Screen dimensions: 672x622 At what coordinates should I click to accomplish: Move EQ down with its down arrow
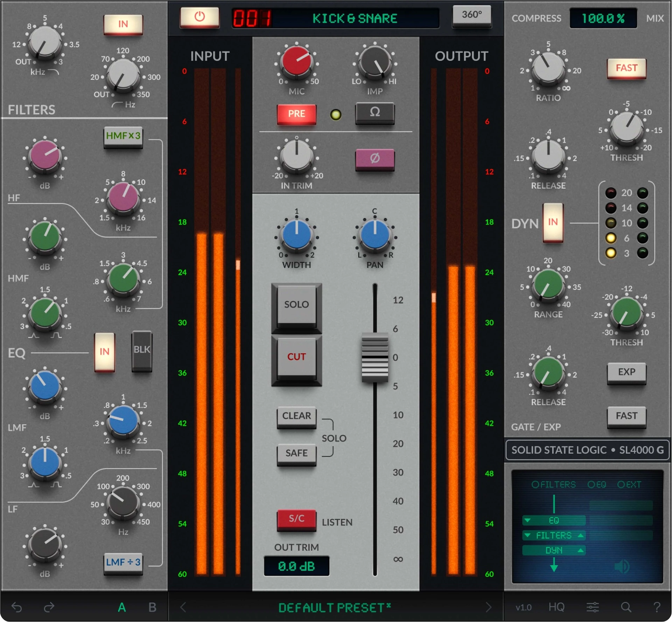pos(527,520)
